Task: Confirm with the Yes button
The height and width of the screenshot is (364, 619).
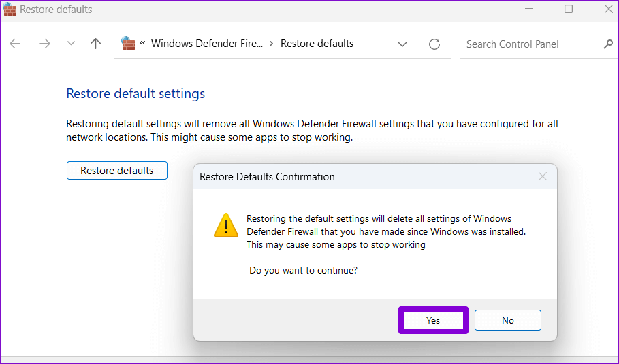Action: [433, 320]
